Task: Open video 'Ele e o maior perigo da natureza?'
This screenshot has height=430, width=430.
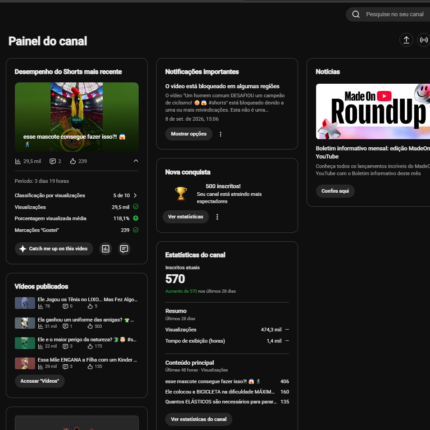Action: click(x=87, y=340)
